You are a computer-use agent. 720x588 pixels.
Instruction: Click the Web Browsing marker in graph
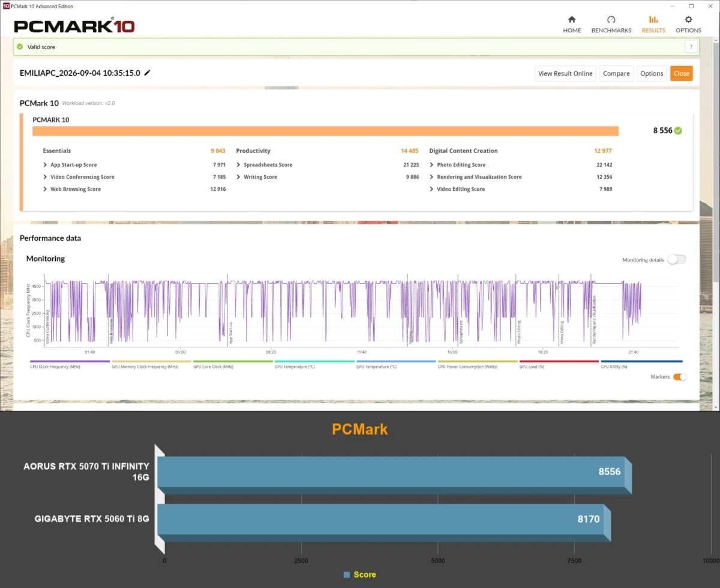pyautogui.click(x=111, y=331)
